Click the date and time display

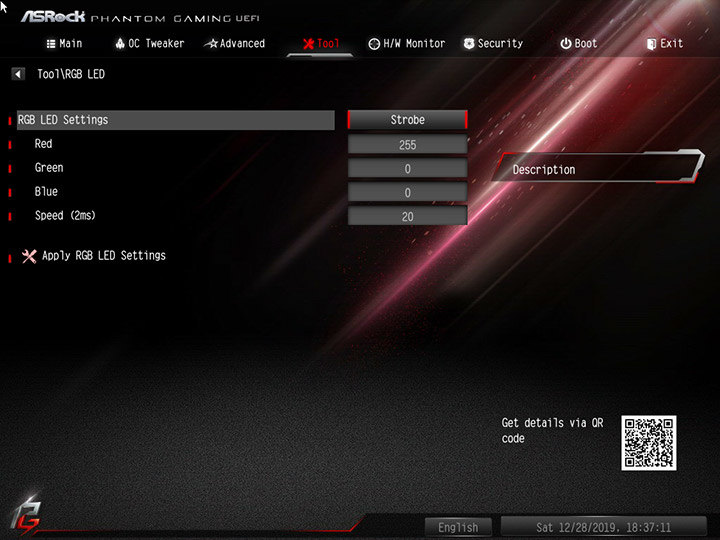[603, 527]
